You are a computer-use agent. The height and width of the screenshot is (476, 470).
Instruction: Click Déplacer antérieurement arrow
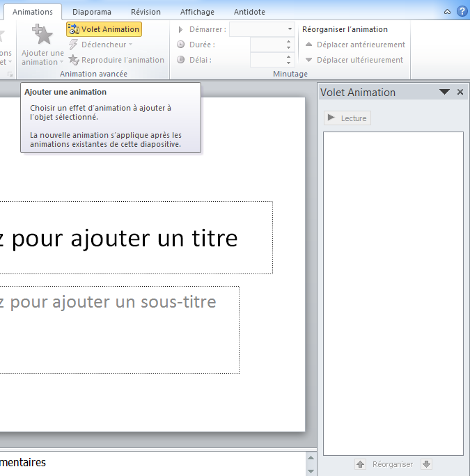tap(309, 45)
